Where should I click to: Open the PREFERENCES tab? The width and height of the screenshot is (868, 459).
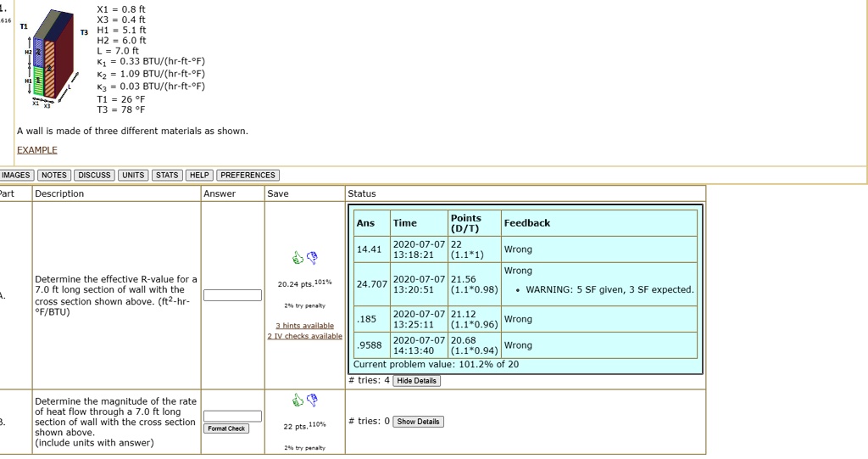pyautogui.click(x=248, y=176)
